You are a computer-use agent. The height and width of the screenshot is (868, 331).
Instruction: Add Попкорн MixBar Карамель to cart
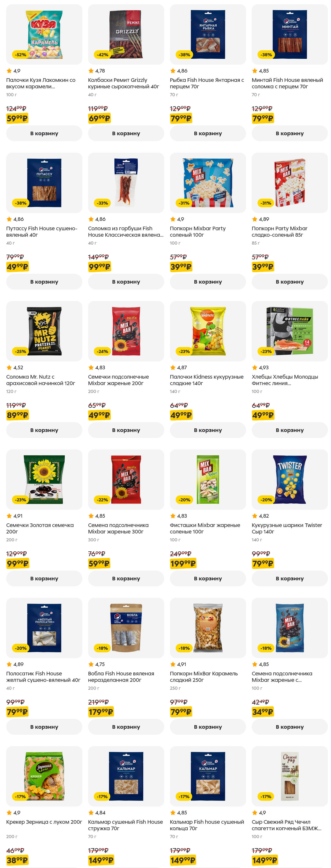click(x=208, y=727)
